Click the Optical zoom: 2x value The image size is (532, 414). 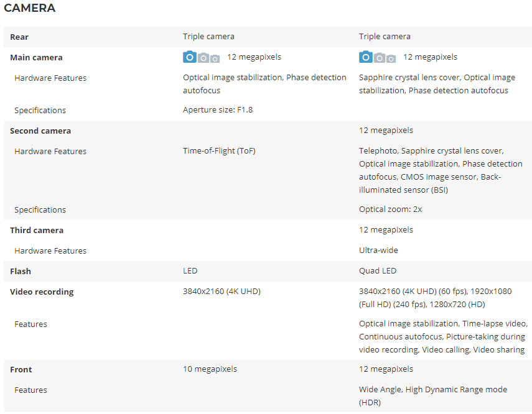pos(391,209)
